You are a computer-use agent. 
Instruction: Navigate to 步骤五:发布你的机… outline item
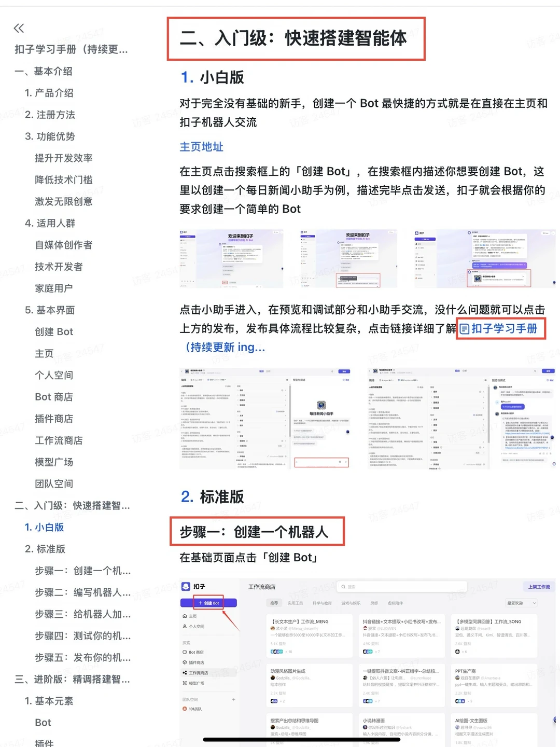coord(82,658)
